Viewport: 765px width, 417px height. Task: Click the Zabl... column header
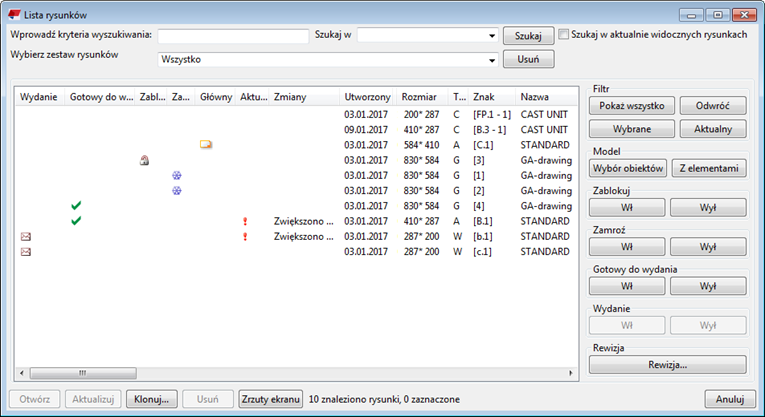pyautogui.click(x=152, y=97)
